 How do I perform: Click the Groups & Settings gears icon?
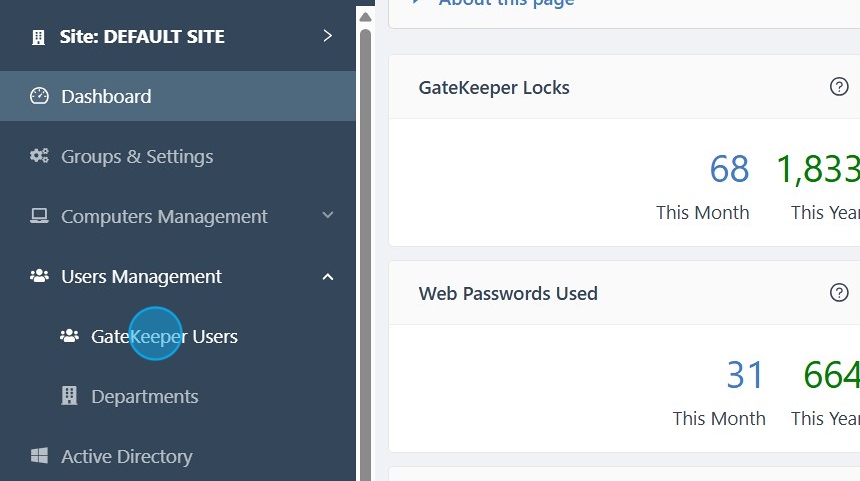tap(39, 156)
